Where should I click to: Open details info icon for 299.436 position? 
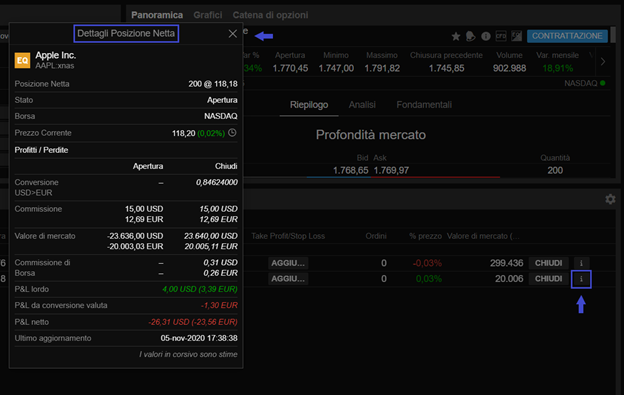click(581, 263)
